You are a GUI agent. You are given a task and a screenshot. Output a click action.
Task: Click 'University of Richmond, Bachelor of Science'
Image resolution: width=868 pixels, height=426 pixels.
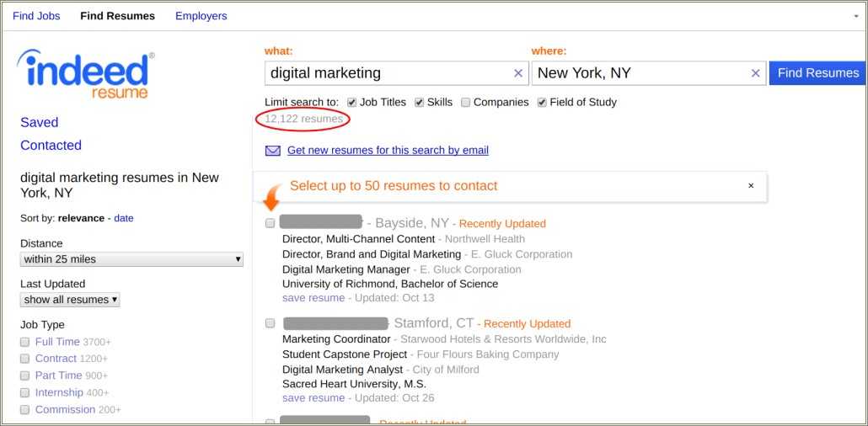click(x=390, y=284)
